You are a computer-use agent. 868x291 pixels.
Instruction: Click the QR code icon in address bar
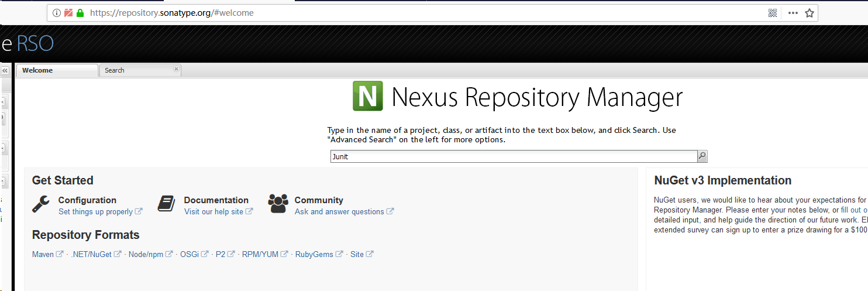(x=773, y=13)
